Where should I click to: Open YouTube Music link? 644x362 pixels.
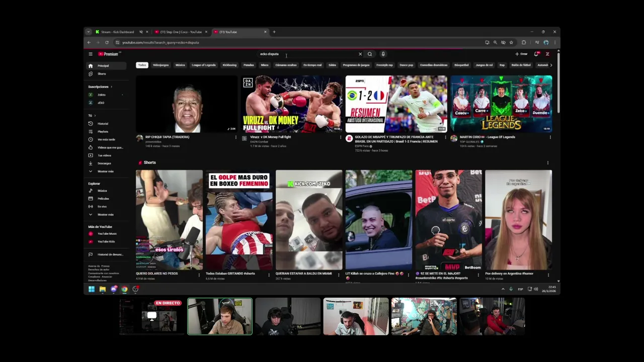pyautogui.click(x=107, y=234)
